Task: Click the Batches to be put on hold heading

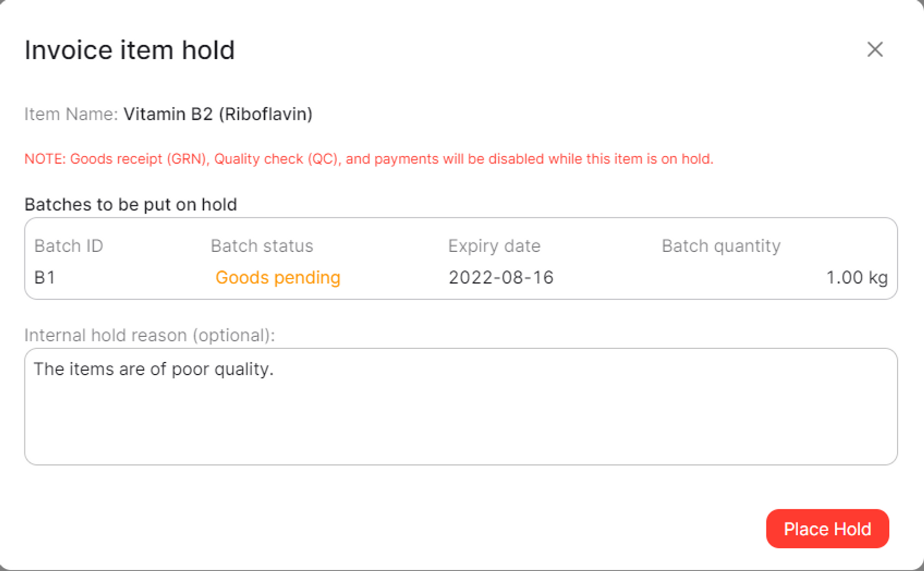Action: click(131, 204)
